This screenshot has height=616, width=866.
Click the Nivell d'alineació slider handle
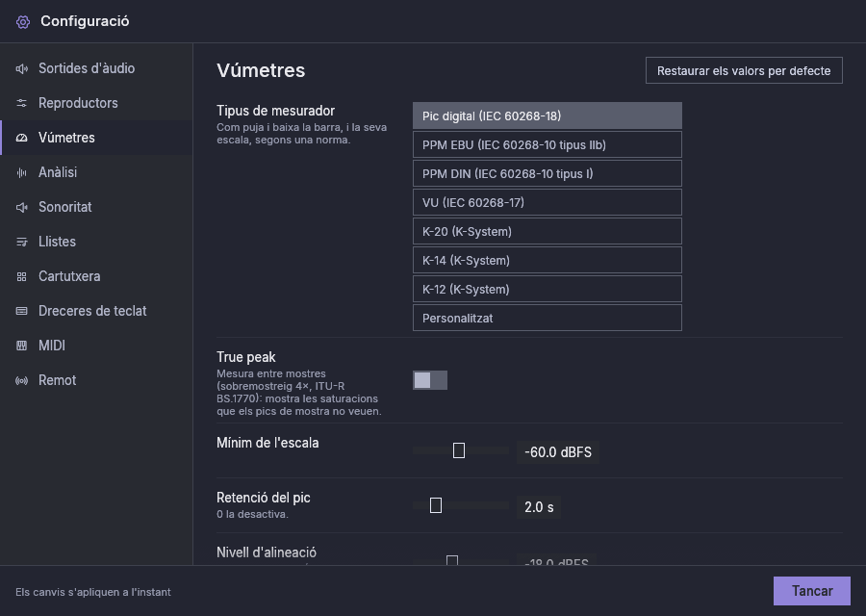(x=452, y=560)
